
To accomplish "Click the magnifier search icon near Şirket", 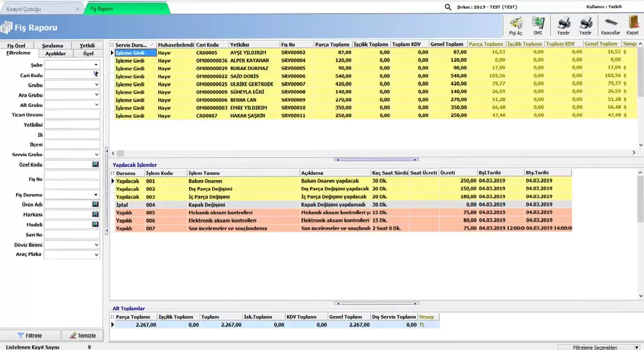I will pyautogui.click(x=448, y=8).
